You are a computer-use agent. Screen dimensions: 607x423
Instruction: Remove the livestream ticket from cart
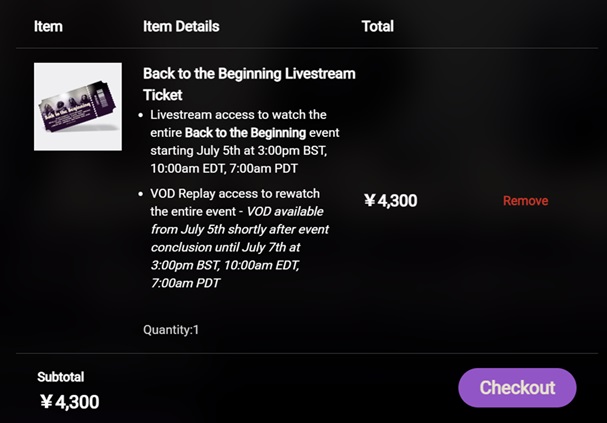coord(525,201)
